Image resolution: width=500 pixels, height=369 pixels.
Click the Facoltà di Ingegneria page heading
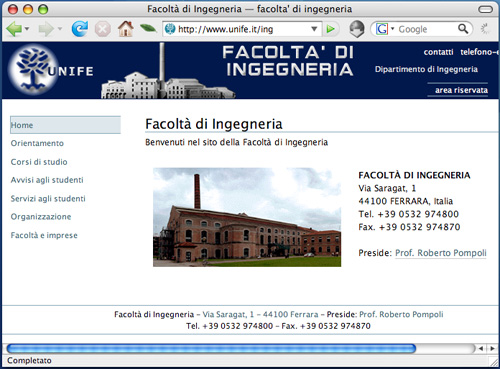pyautogui.click(x=214, y=124)
